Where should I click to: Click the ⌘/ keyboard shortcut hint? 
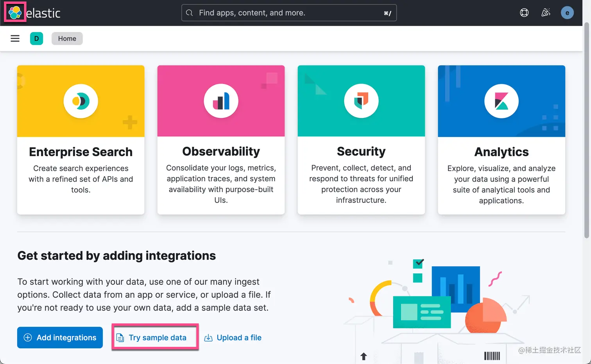pos(387,13)
